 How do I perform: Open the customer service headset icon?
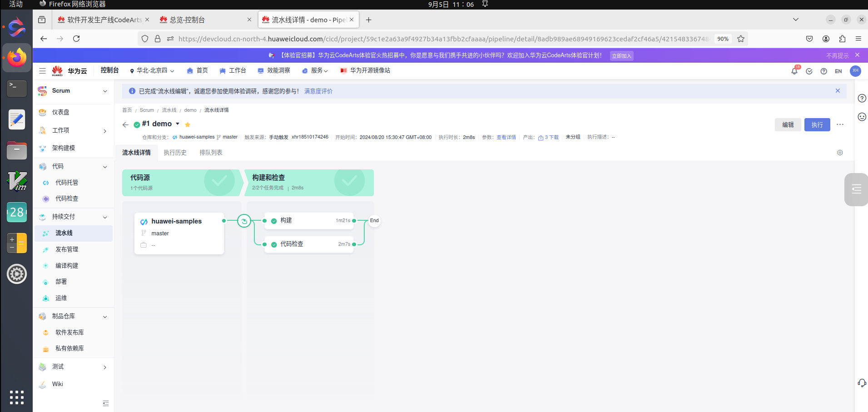click(x=862, y=383)
